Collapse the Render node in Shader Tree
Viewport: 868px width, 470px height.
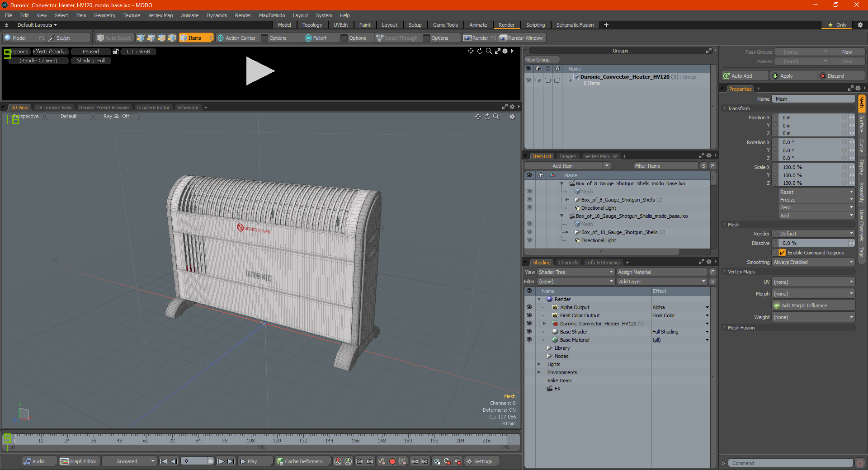click(x=539, y=299)
